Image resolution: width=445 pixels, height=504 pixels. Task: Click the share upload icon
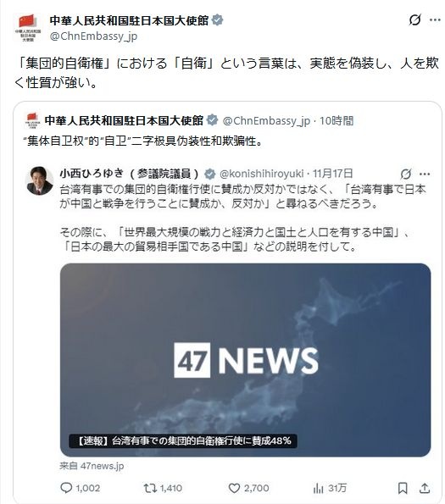tap(425, 488)
